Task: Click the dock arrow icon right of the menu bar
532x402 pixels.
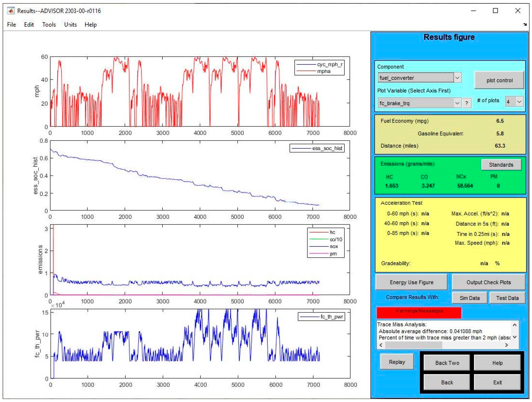Action: pos(525,24)
